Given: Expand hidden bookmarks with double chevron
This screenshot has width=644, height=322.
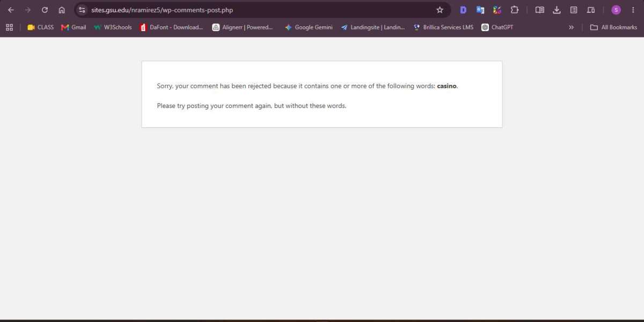Looking at the screenshot, I should tap(571, 27).
